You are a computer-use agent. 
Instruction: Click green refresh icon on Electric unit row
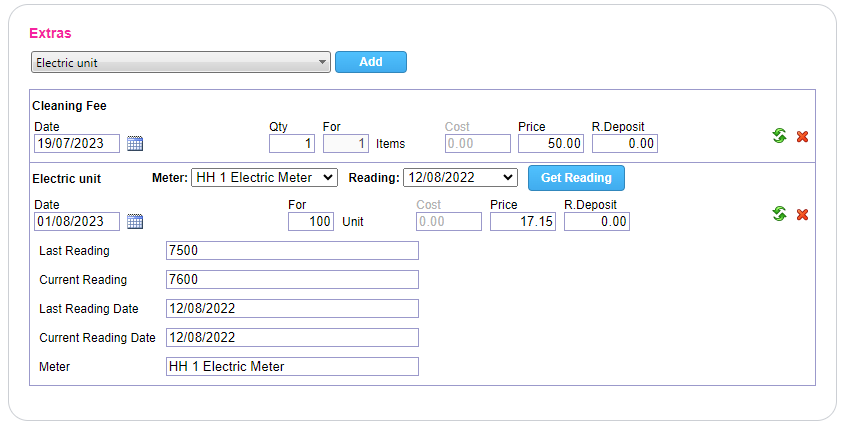click(x=779, y=214)
